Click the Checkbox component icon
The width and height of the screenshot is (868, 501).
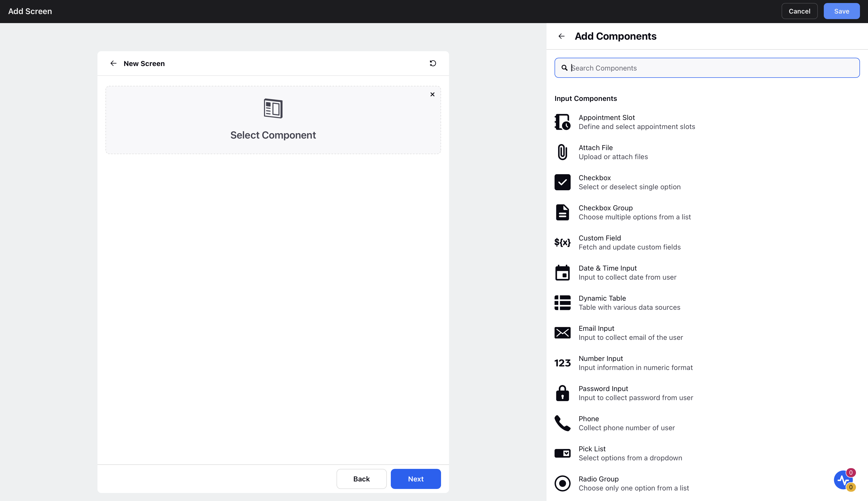pos(562,182)
